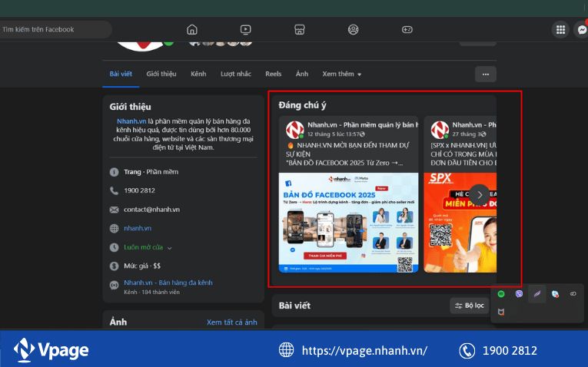Click the 12 tháng 5 lúc 13:57 timestamp

(x=334, y=134)
